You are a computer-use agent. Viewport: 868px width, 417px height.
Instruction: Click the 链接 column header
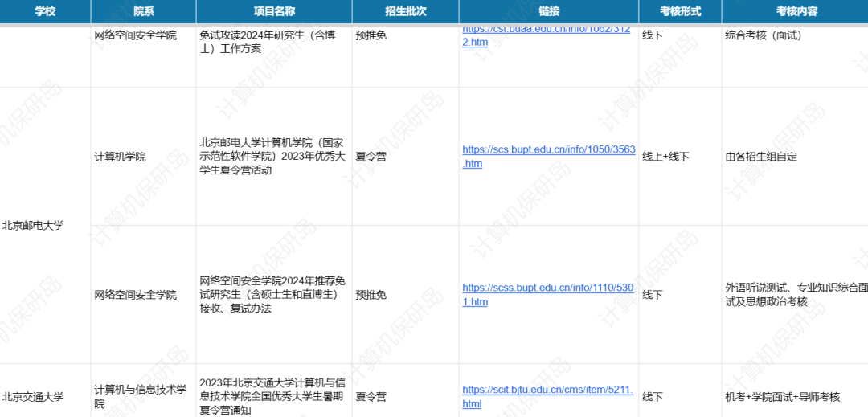coord(549,11)
